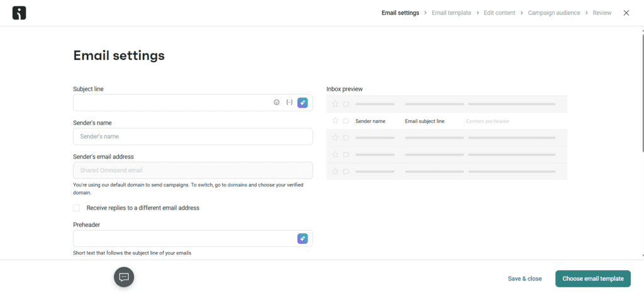
Task: Open the domains link
Action: (x=237, y=185)
